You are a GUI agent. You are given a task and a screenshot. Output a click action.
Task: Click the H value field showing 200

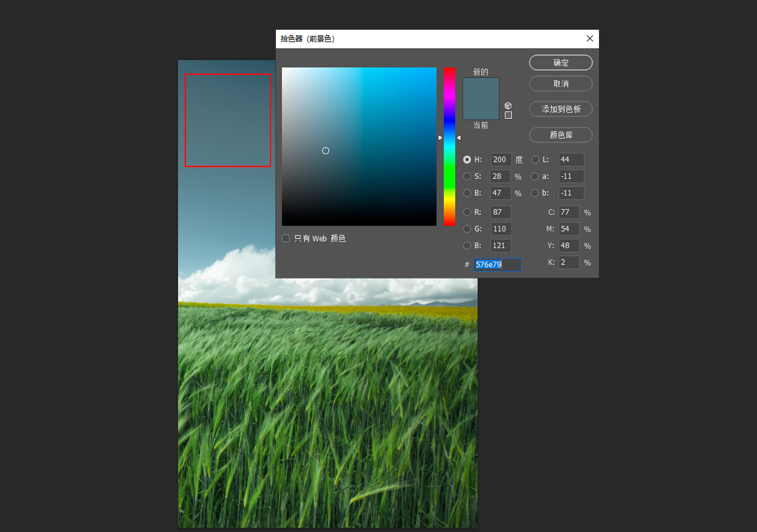pyautogui.click(x=500, y=159)
